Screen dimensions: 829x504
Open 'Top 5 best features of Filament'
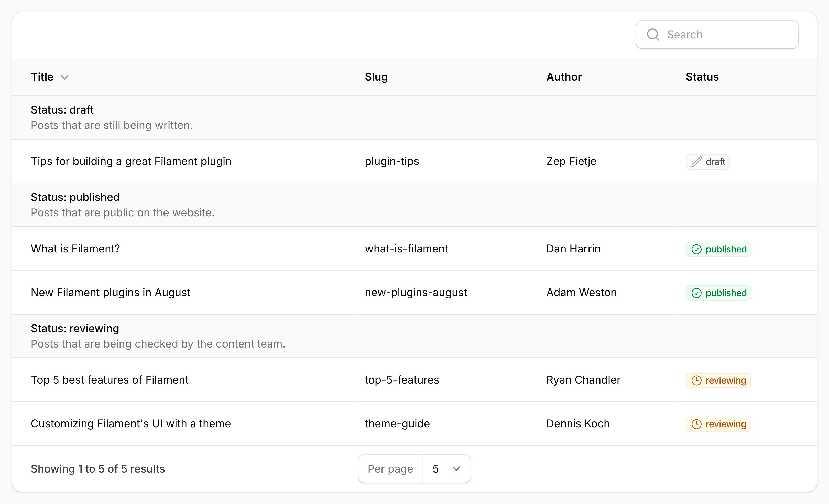click(x=110, y=380)
